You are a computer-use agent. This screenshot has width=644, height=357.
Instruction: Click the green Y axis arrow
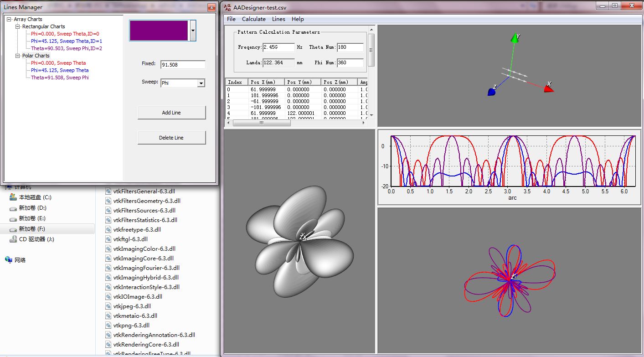click(515, 38)
